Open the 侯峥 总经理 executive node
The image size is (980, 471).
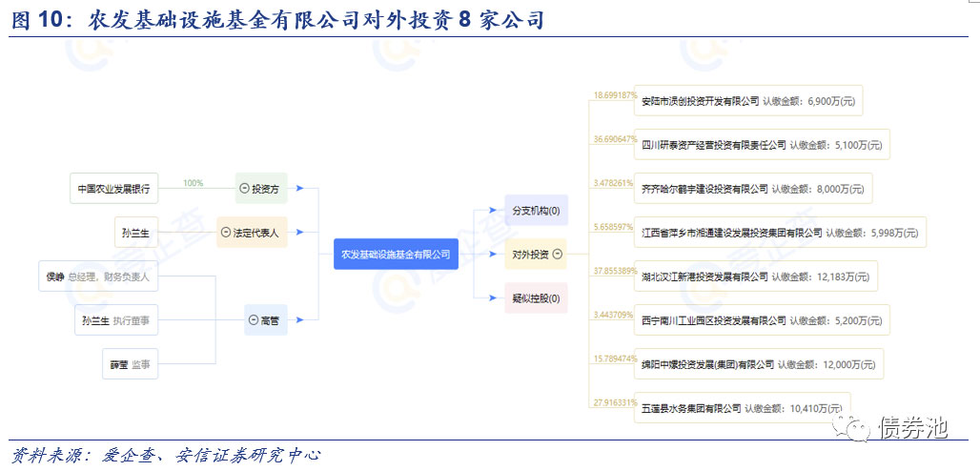(98, 276)
